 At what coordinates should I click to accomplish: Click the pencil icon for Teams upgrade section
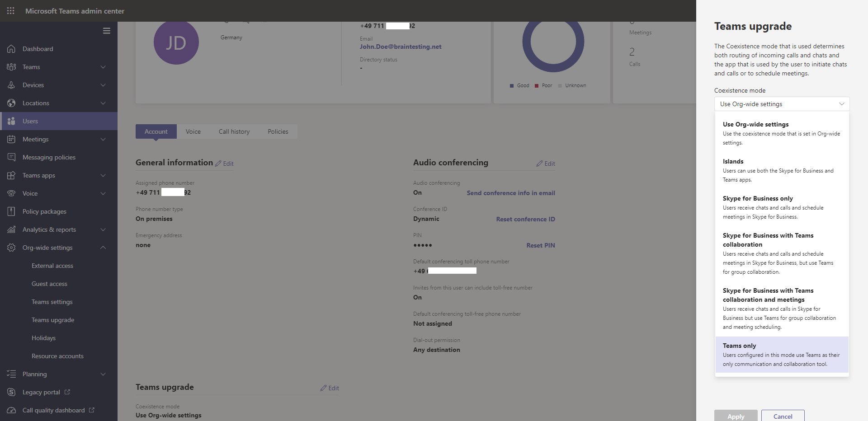coord(323,388)
